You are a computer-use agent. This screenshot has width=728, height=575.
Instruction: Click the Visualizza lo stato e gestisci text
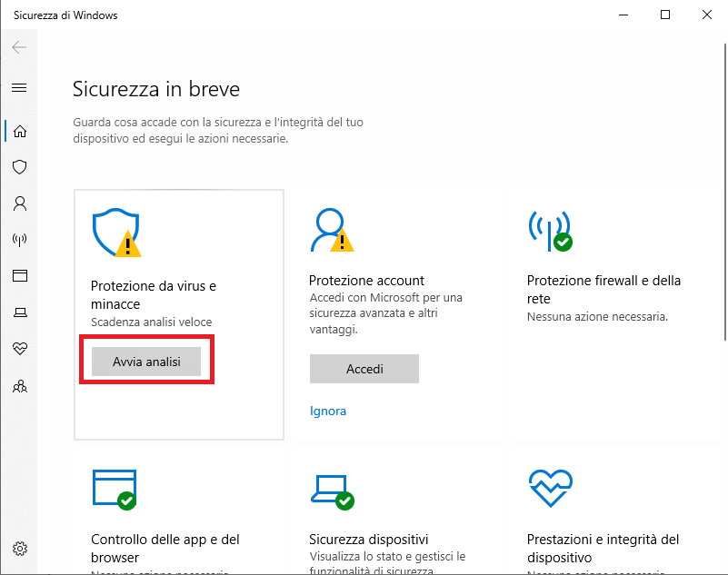coord(387,562)
